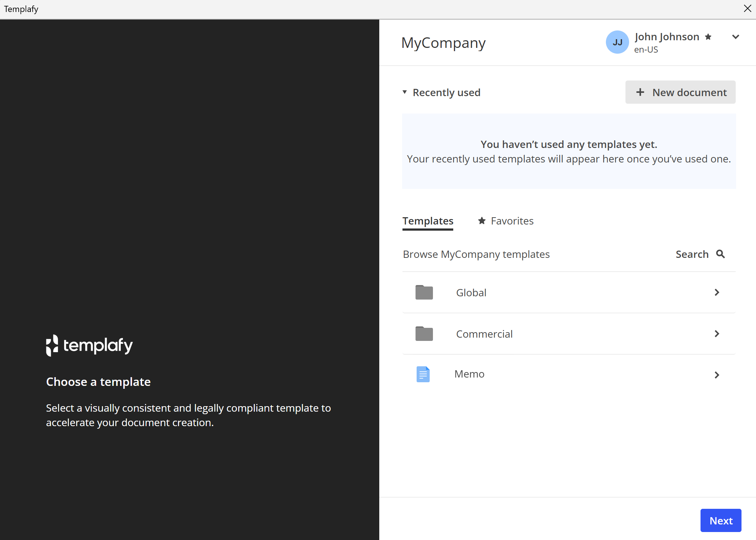Switch to the Templates tab
756x540 pixels.
click(x=428, y=221)
